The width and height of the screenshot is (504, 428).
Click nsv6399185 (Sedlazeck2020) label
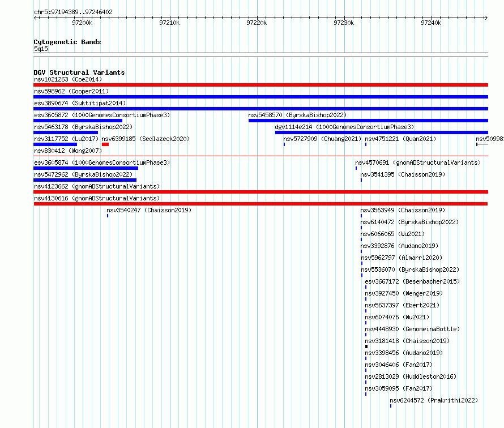(146, 139)
